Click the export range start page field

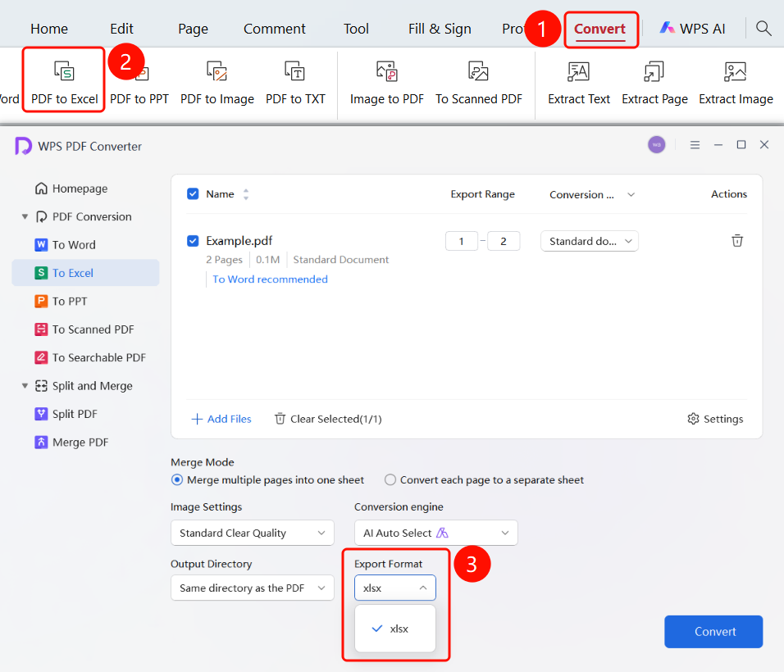pyautogui.click(x=462, y=241)
